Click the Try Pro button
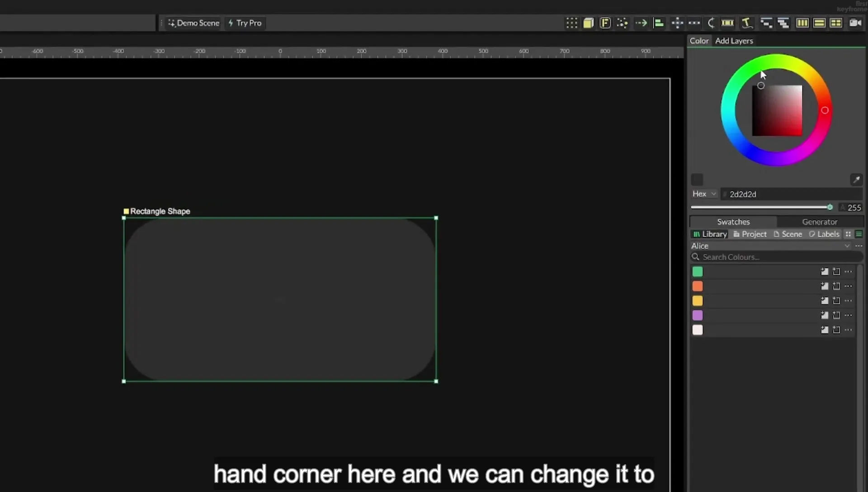Screen dimensions: 868x492 click(x=245, y=23)
